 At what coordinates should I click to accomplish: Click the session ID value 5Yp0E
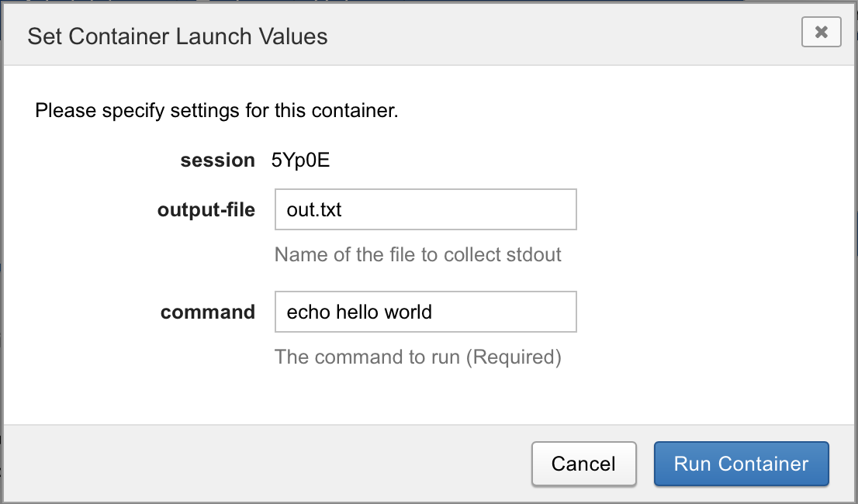point(300,161)
